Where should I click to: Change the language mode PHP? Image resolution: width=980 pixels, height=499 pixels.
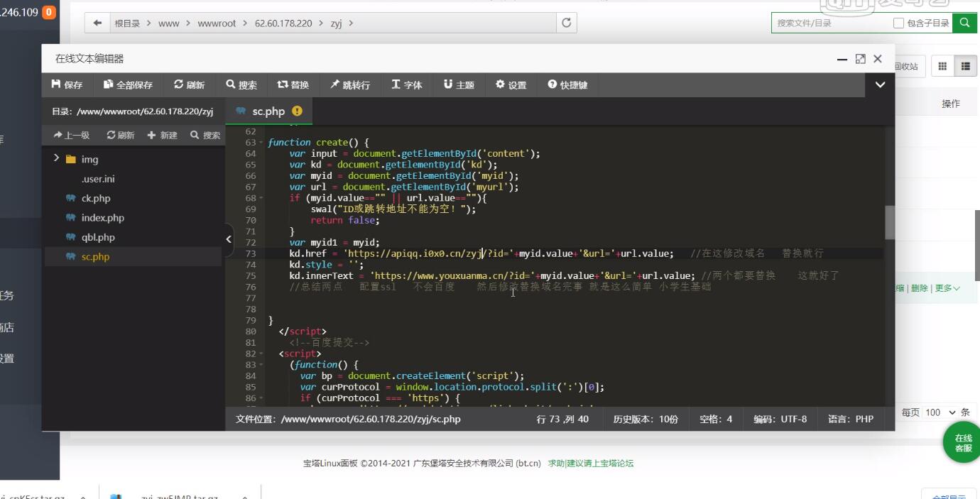851,419
